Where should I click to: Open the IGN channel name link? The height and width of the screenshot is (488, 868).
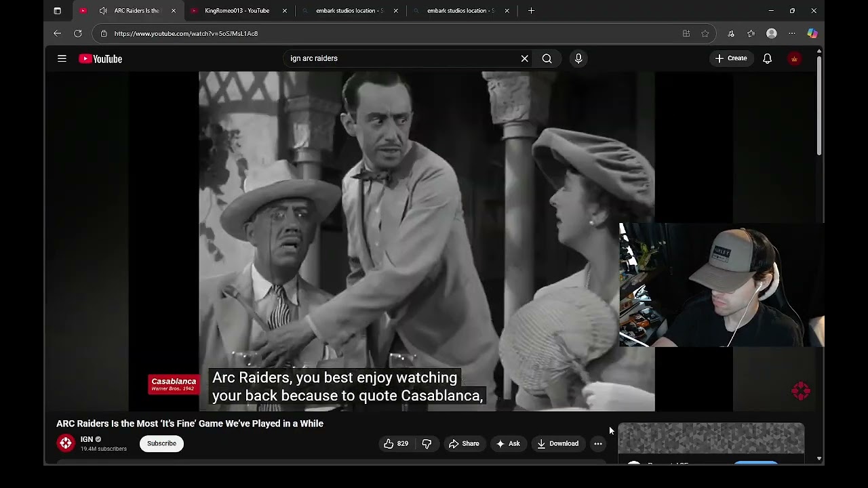[x=87, y=439]
